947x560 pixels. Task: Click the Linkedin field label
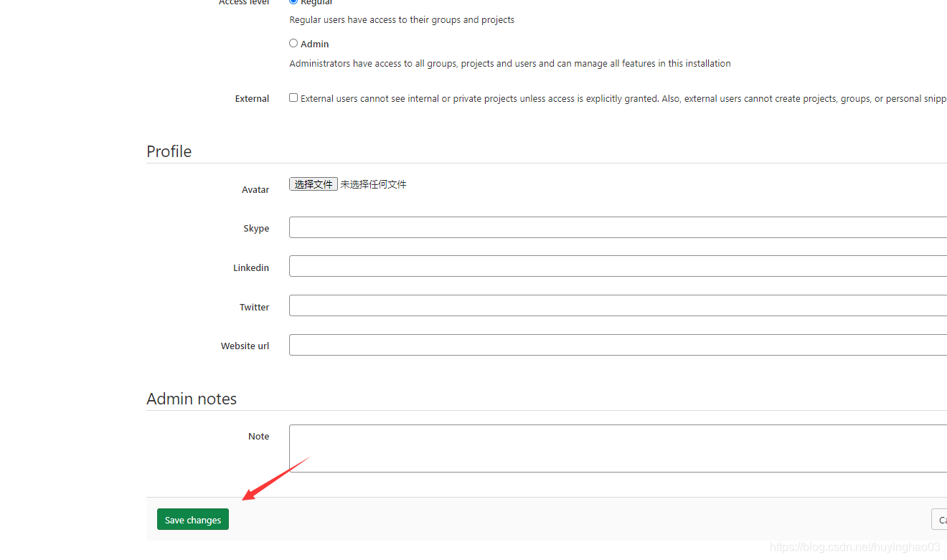coord(251,267)
